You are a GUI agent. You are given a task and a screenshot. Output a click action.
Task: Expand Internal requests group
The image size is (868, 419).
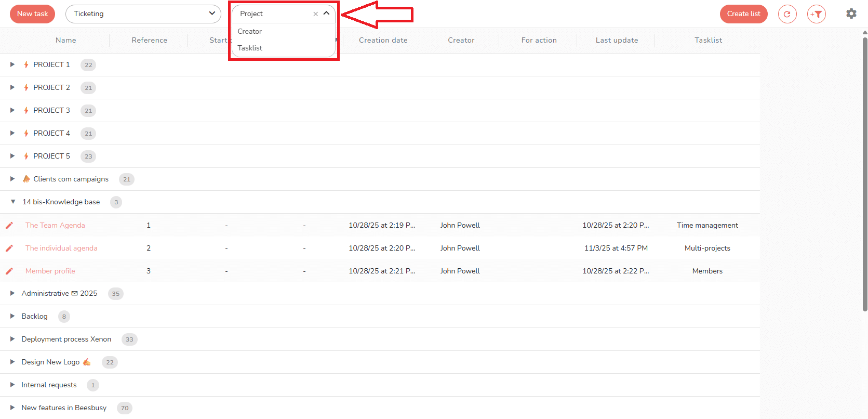coord(12,385)
